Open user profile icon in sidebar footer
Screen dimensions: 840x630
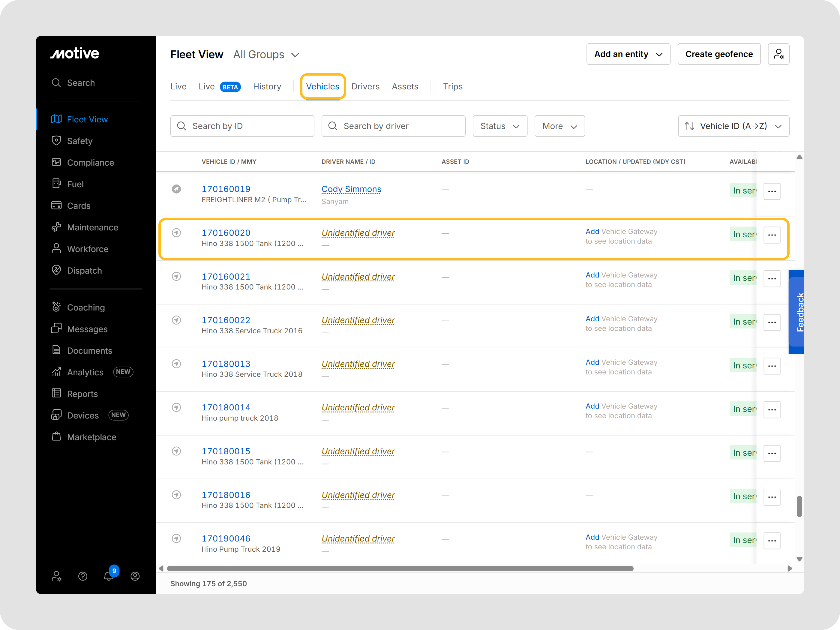135,576
